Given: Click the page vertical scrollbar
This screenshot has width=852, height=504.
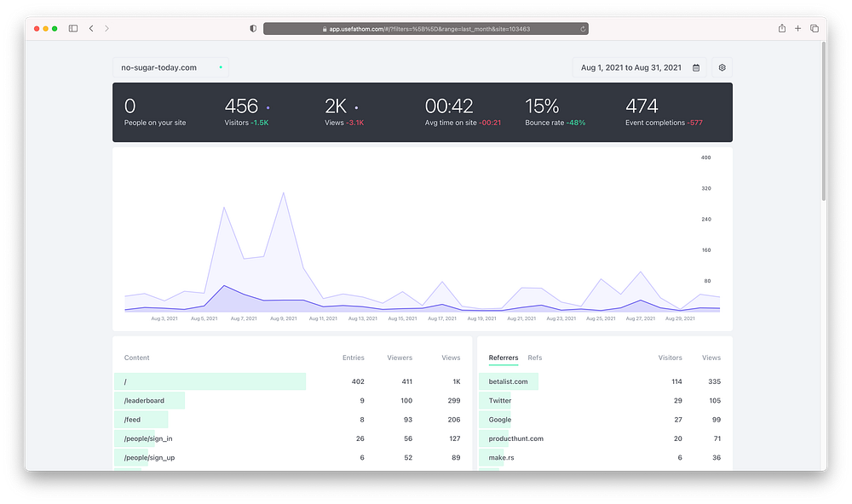Looking at the screenshot, I should tap(824, 121).
